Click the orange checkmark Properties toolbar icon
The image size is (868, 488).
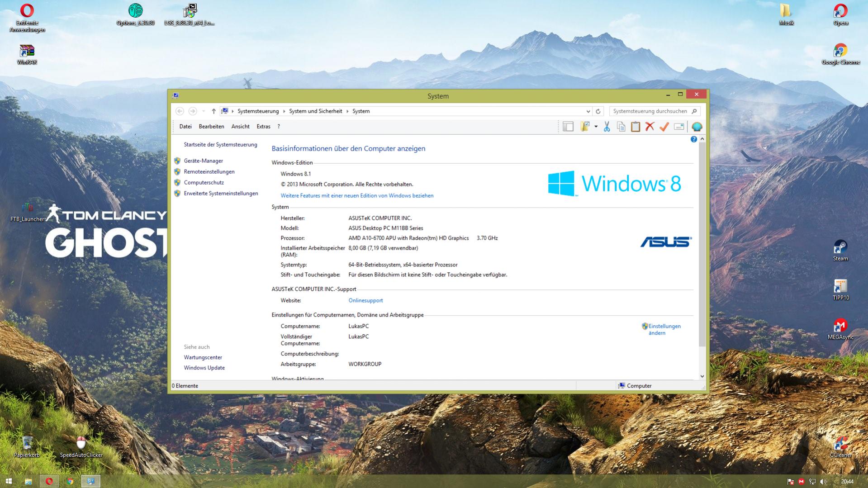(664, 127)
